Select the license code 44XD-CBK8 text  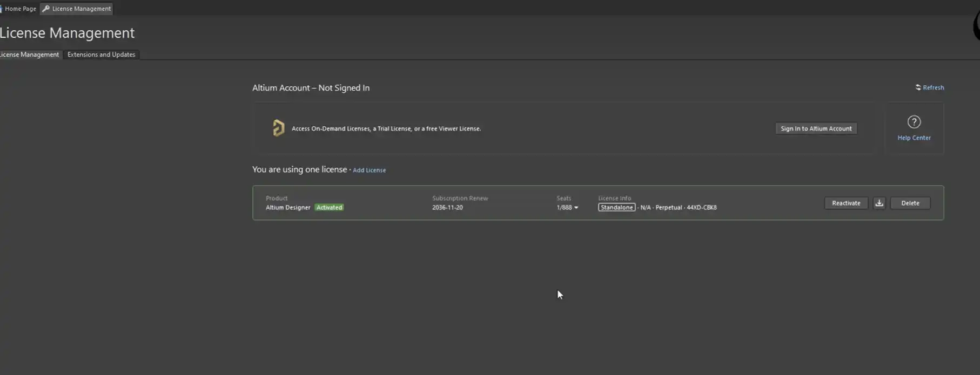pos(701,207)
